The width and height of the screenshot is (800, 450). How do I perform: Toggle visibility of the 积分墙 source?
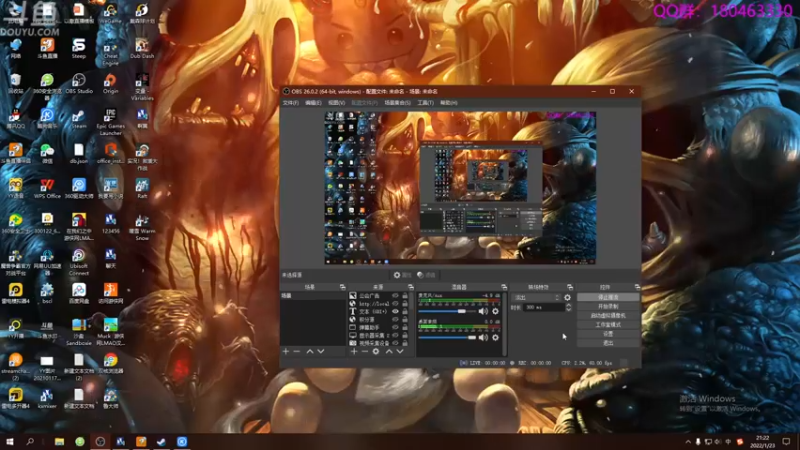tap(395, 319)
